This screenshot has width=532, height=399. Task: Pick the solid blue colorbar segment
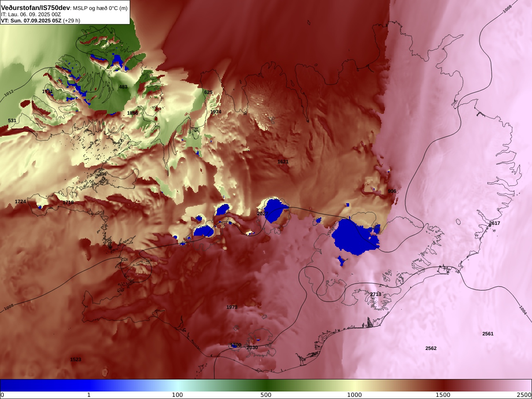pos(44,385)
